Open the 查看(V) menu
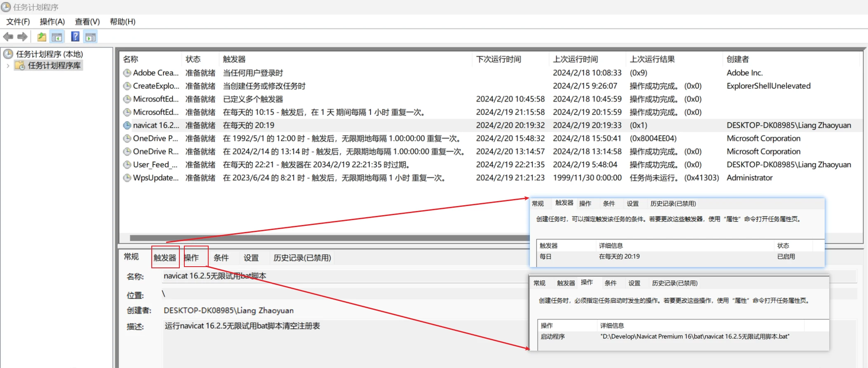 (87, 22)
